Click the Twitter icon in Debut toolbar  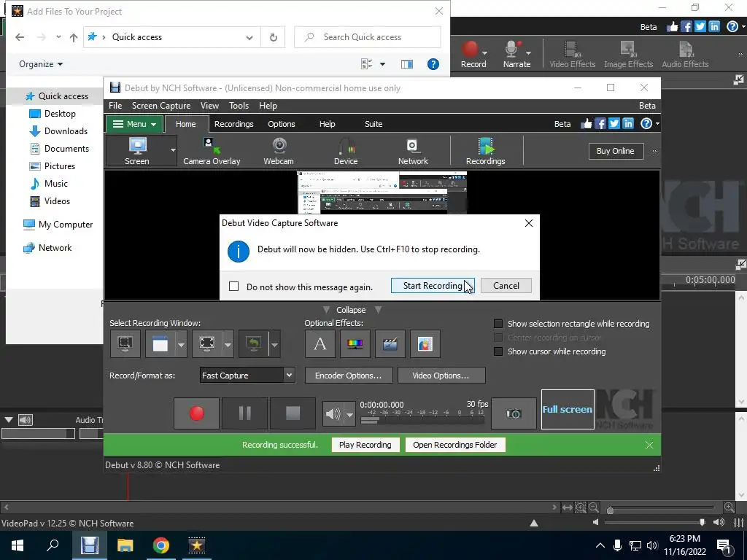614,124
